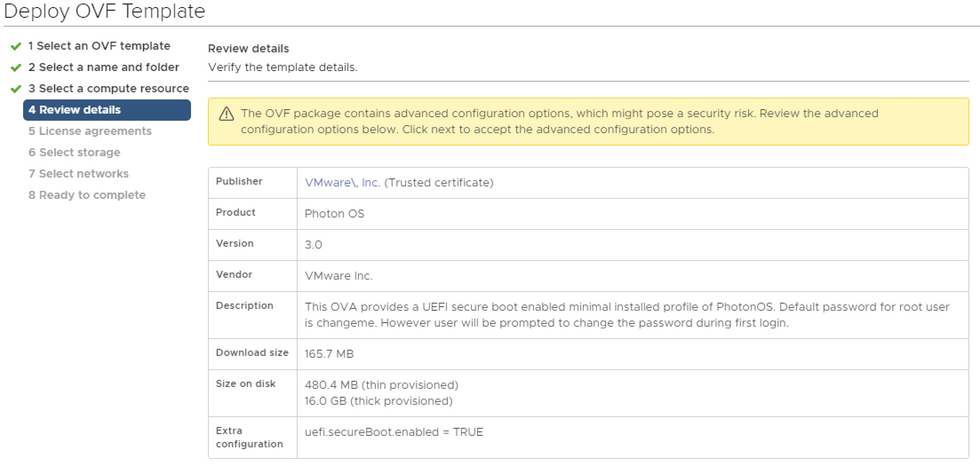Screen dimensions: 980x474
Task: Click green checkmark beside Select a compute resource
Action: pyautogui.click(x=16, y=89)
